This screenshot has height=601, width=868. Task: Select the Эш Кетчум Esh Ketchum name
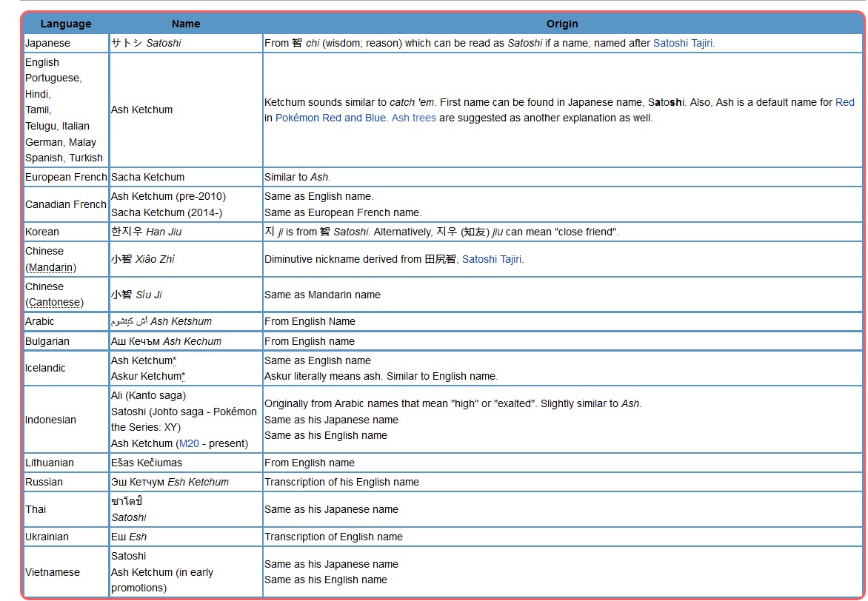click(x=170, y=482)
